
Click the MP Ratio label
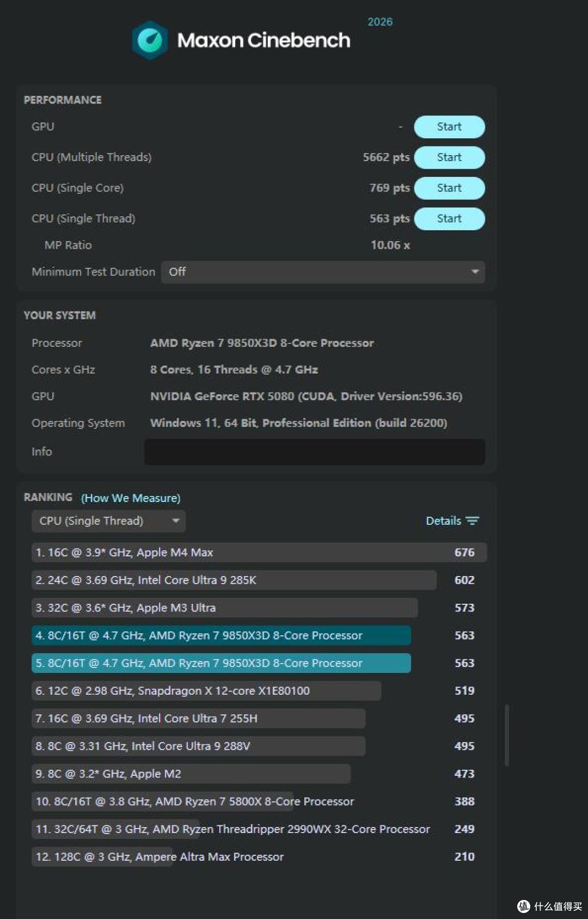[68, 245]
